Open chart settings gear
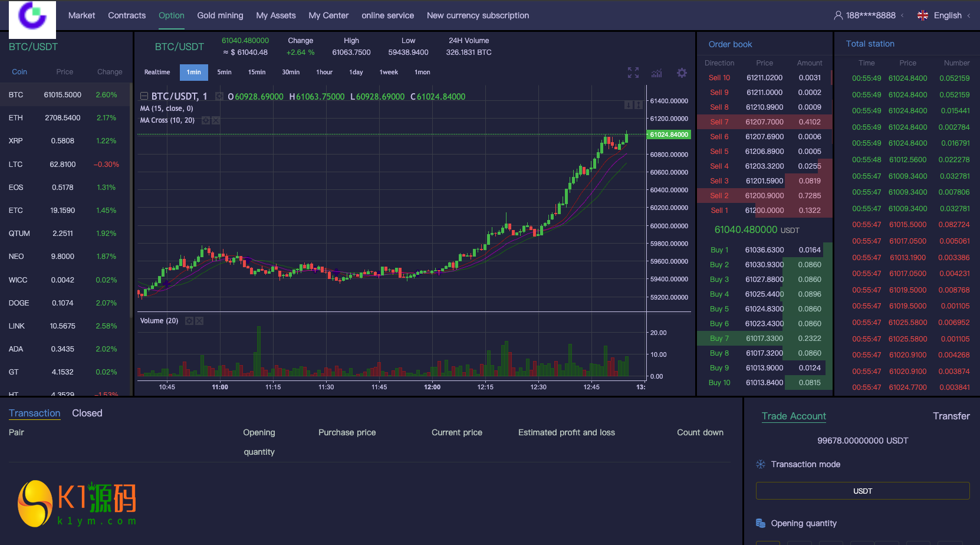The image size is (980, 545). (x=682, y=73)
